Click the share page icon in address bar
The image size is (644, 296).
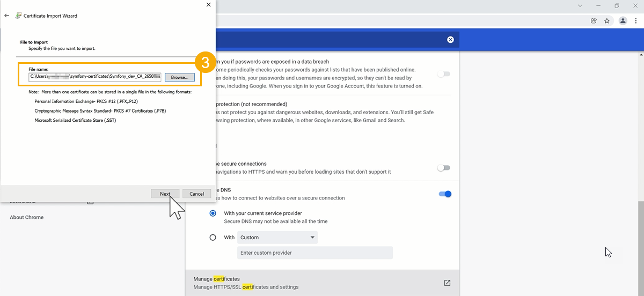(594, 21)
